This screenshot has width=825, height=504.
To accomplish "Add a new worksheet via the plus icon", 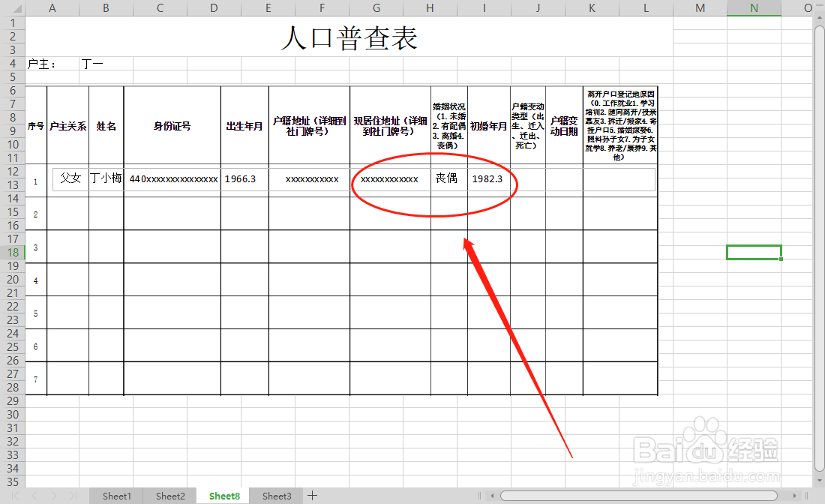I will [312, 496].
